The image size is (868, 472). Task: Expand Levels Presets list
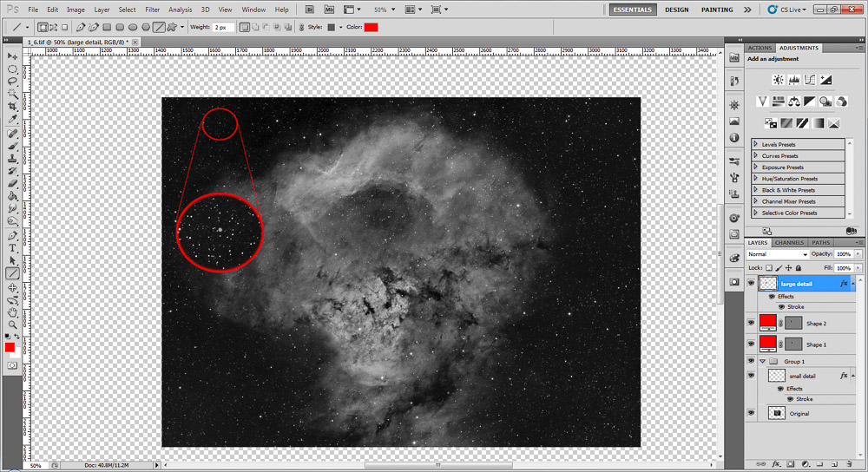(x=756, y=144)
